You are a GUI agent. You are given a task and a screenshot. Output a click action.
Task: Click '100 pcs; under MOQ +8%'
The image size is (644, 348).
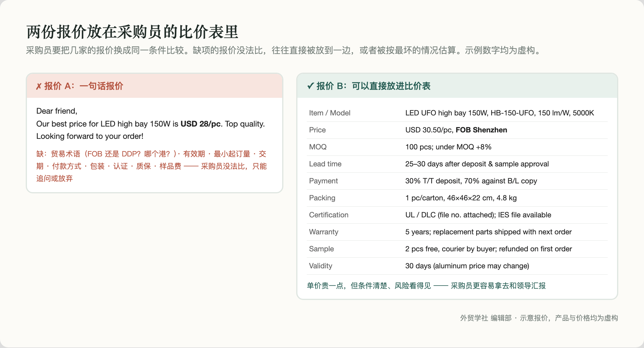[448, 147]
